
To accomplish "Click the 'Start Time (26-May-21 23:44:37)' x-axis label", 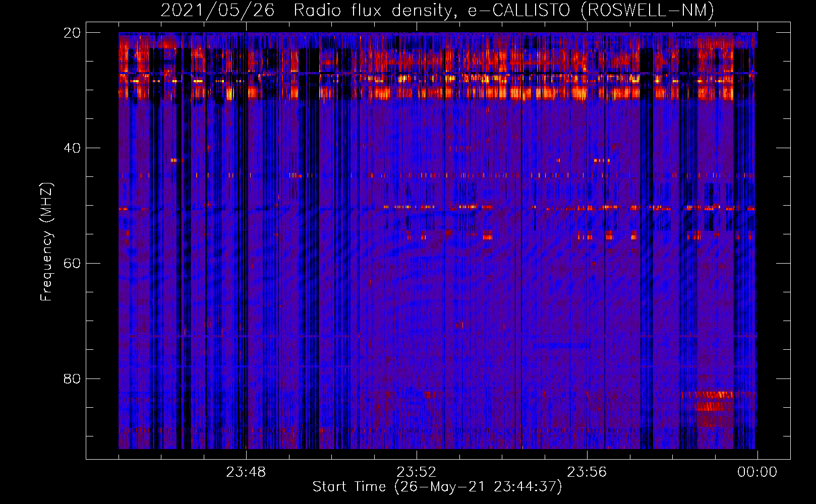I will click(437, 487).
